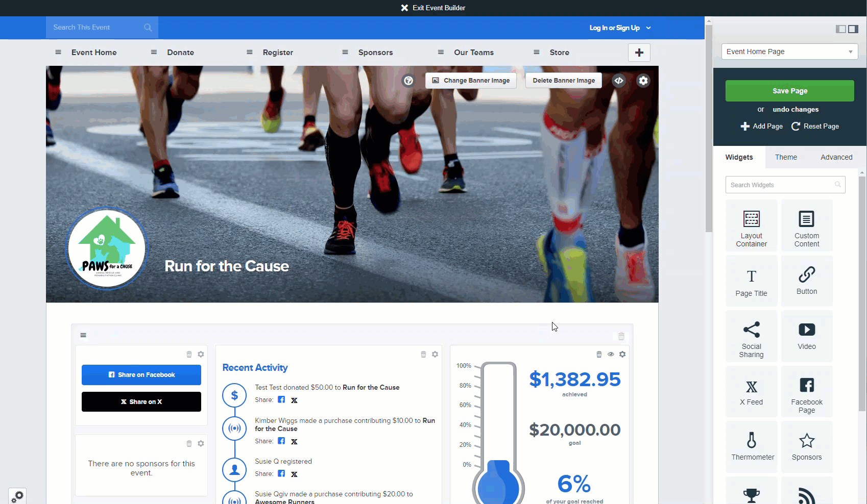This screenshot has height=504, width=867.
Task: Select the Page Title widget
Action: [751, 281]
